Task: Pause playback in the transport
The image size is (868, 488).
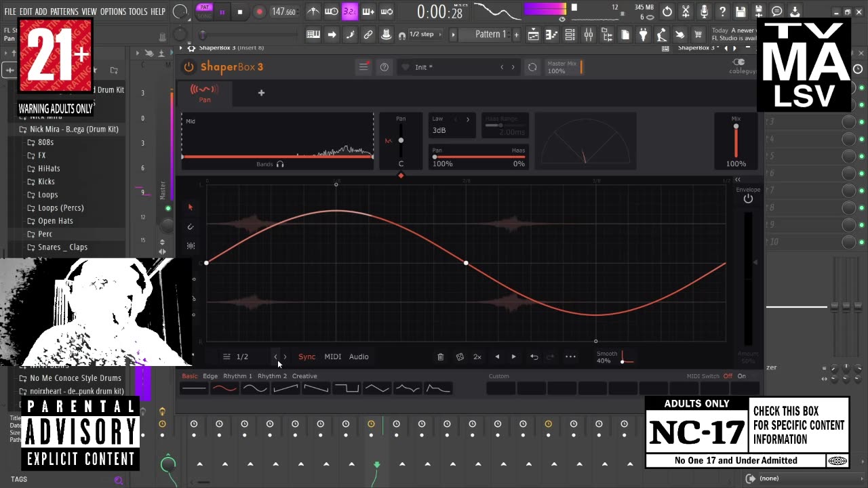Action: click(222, 12)
